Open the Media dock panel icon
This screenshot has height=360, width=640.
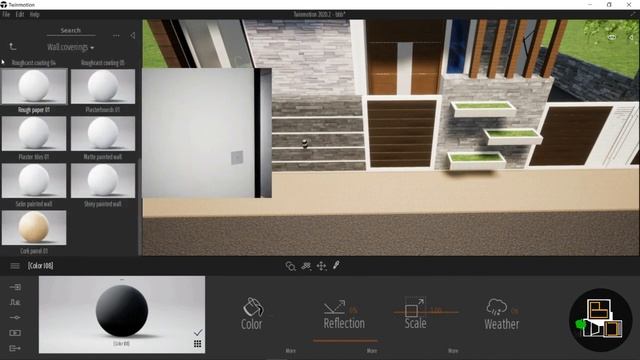(15, 333)
